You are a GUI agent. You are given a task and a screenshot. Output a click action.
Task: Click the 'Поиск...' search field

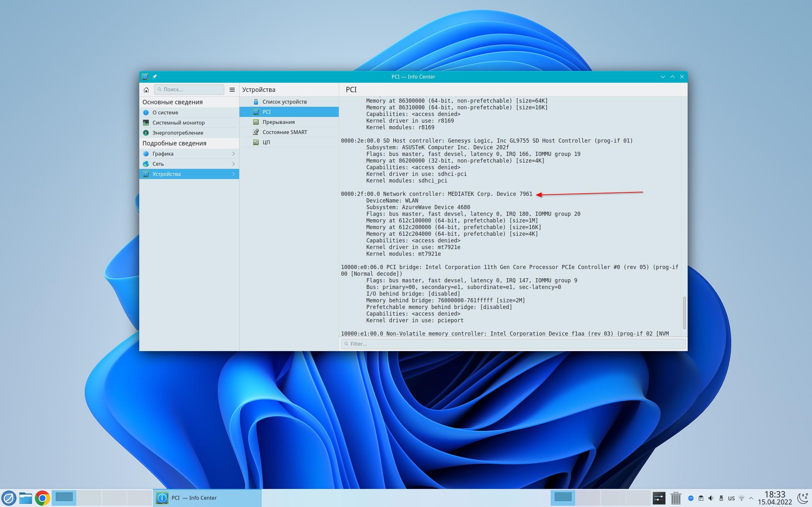point(190,90)
